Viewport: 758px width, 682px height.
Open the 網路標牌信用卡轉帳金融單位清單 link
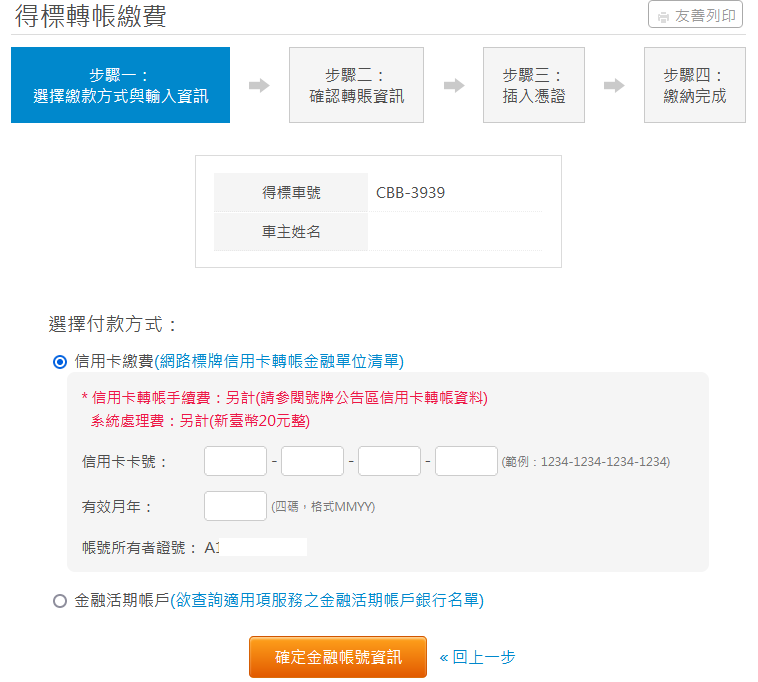click(x=279, y=361)
